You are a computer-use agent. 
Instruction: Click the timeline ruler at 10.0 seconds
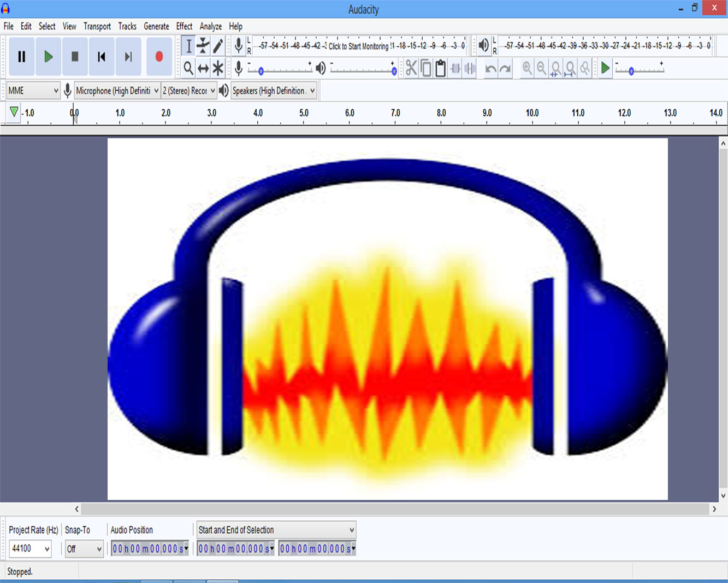tap(532, 114)
